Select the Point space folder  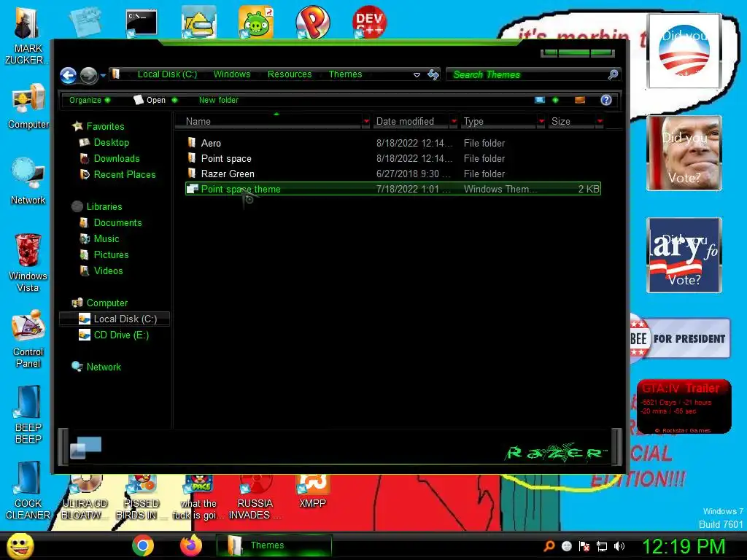point(392,158)
